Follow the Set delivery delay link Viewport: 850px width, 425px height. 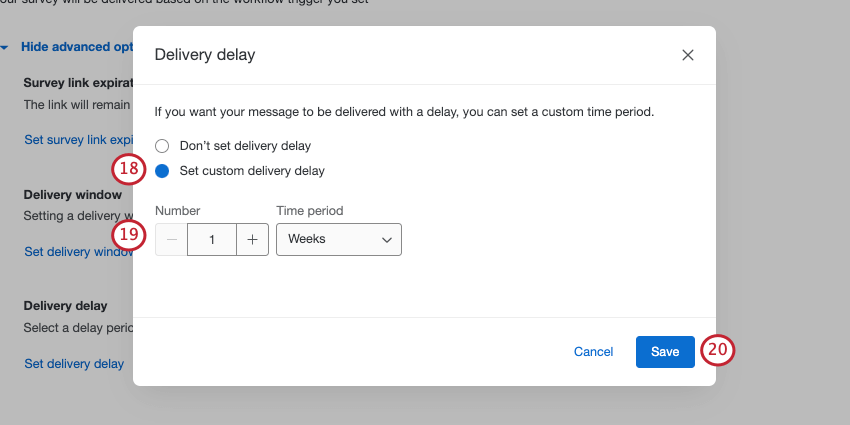[x=74, y=364]
